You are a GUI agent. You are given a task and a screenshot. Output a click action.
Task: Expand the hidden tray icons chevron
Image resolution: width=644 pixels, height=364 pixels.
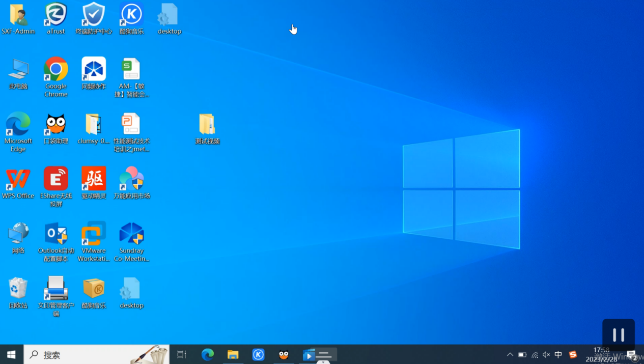(x=510, y=355)
